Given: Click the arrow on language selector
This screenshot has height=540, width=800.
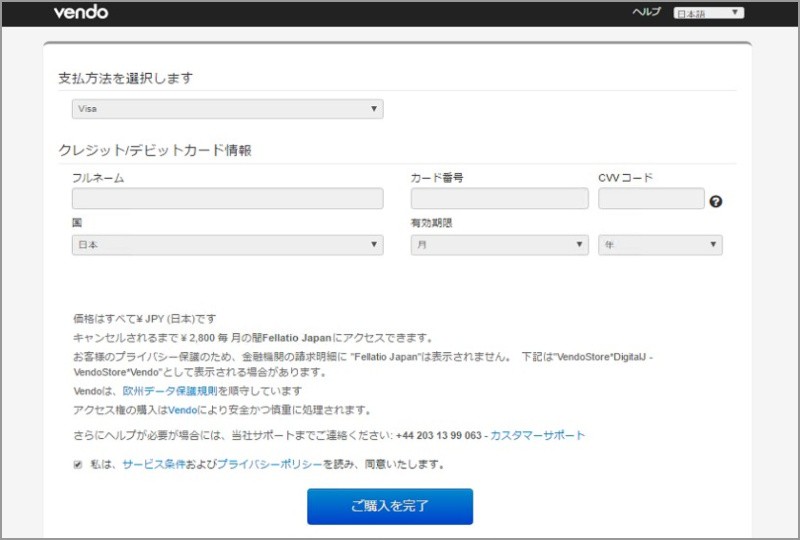Looking at the screenshot, I should coord(735,13).
